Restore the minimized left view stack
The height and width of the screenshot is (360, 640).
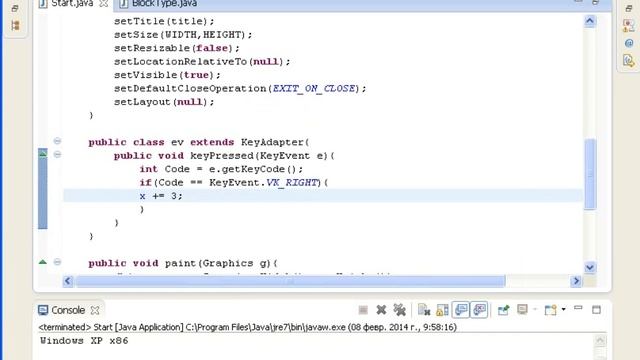pyautogui.click(x=15, y=8)
